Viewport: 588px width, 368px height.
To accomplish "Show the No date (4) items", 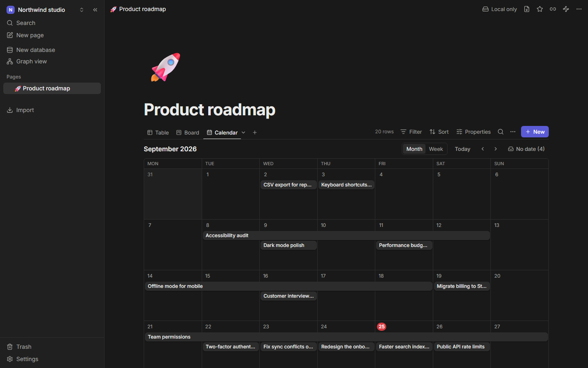I will (526, 149).
